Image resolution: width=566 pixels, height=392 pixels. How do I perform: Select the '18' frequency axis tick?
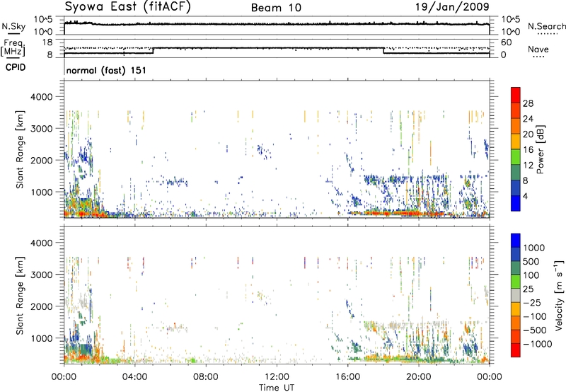tap(47, 42)
